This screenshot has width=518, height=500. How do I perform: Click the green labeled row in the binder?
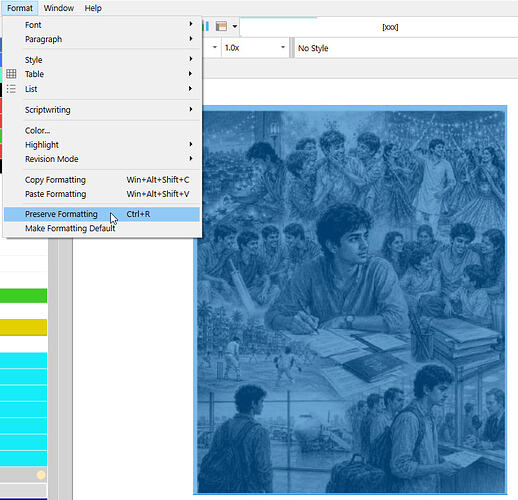click(x=23, y=296)
